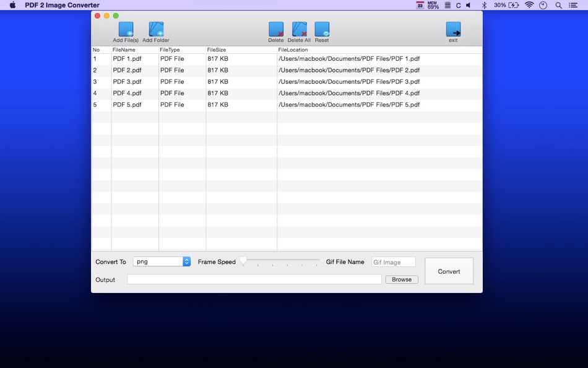The height and width of the screenshot is (368, 588).
Task: Click the path ending in PDF 1.pdf
Action: (x=348, y=59)
